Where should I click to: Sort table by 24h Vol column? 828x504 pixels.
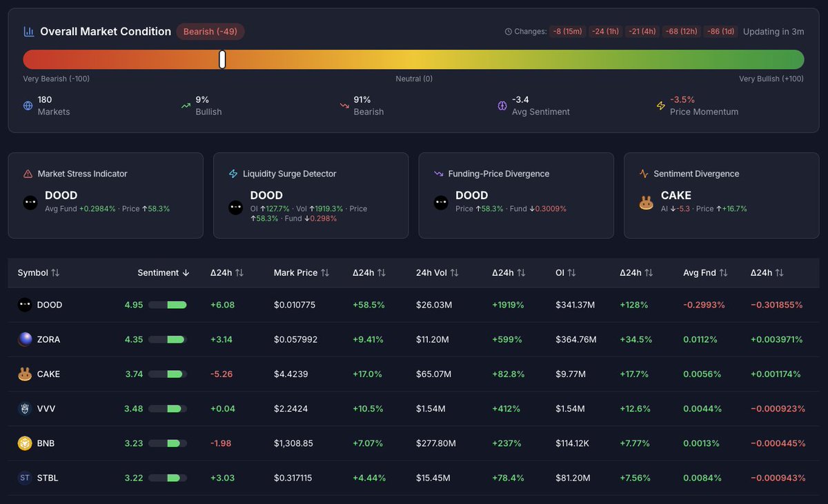[437, 272]
